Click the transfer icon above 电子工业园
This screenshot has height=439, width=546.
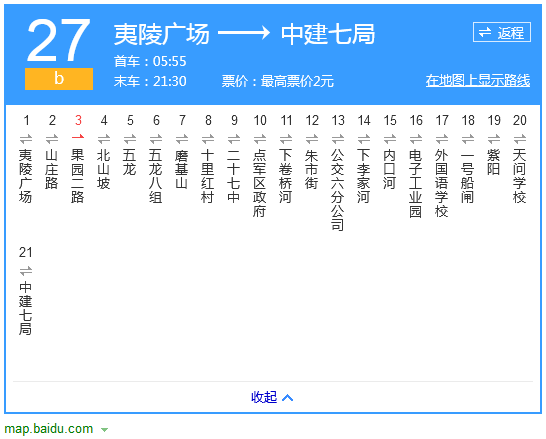pos(416,139)
